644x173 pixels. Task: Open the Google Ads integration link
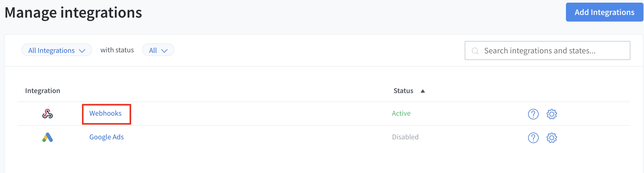pos(106,137)
